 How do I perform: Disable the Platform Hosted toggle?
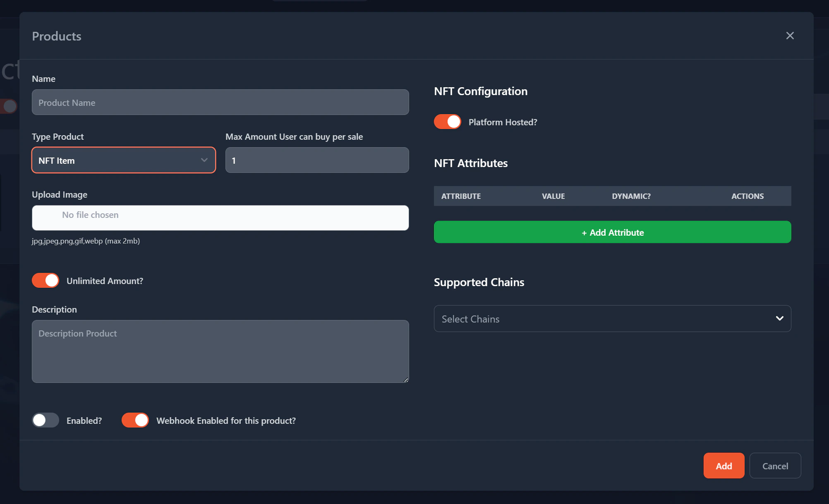[447, 122]
